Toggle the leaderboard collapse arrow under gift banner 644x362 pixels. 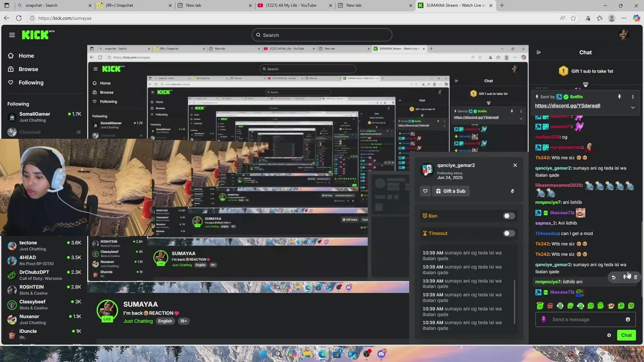pyautogui.click(x=585, y=84)
